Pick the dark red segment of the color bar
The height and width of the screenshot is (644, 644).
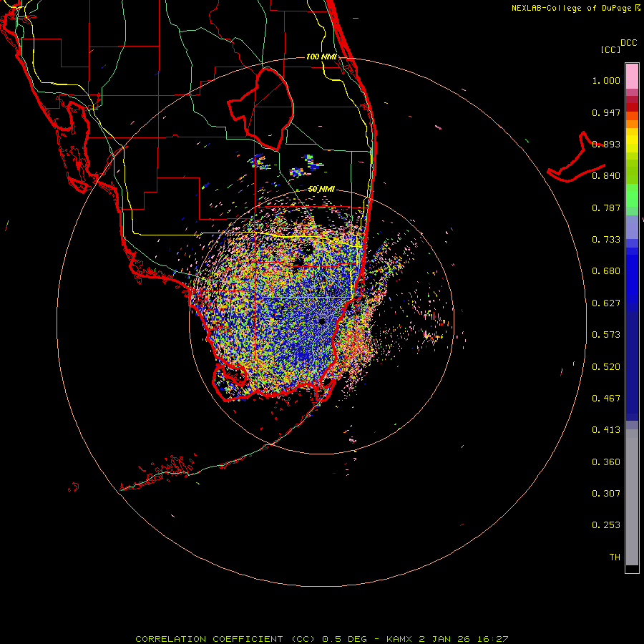(632, 107)
